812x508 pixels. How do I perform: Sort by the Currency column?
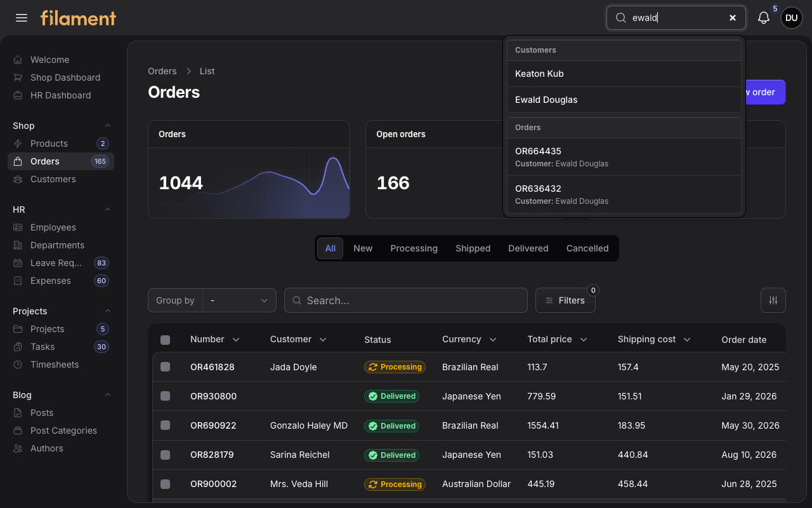pos(469,340)
